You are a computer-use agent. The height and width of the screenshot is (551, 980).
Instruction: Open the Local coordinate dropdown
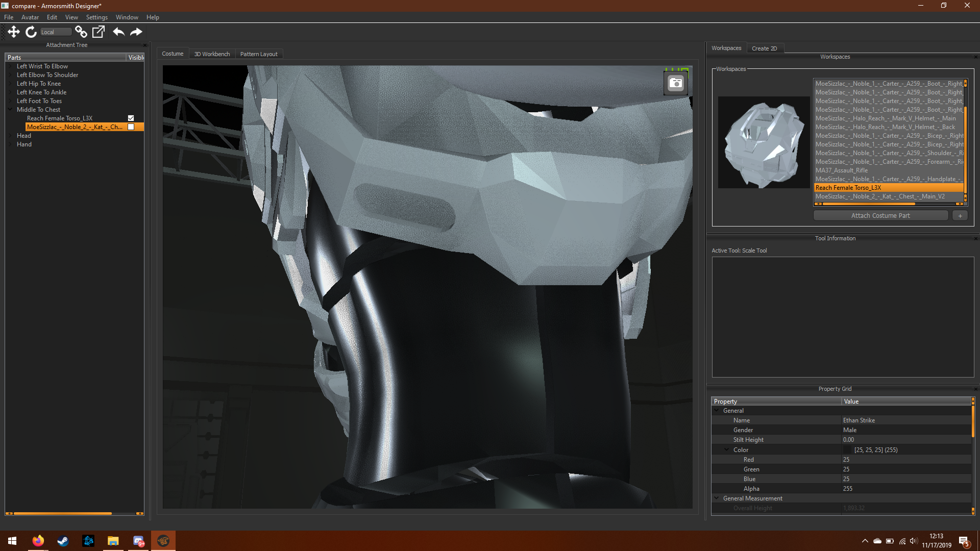[56, 32]
